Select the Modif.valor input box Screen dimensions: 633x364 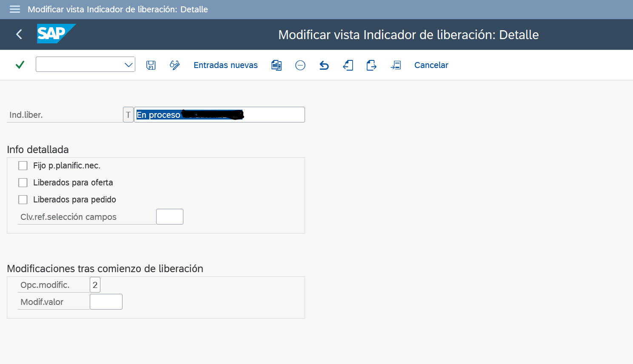point(106,301)
